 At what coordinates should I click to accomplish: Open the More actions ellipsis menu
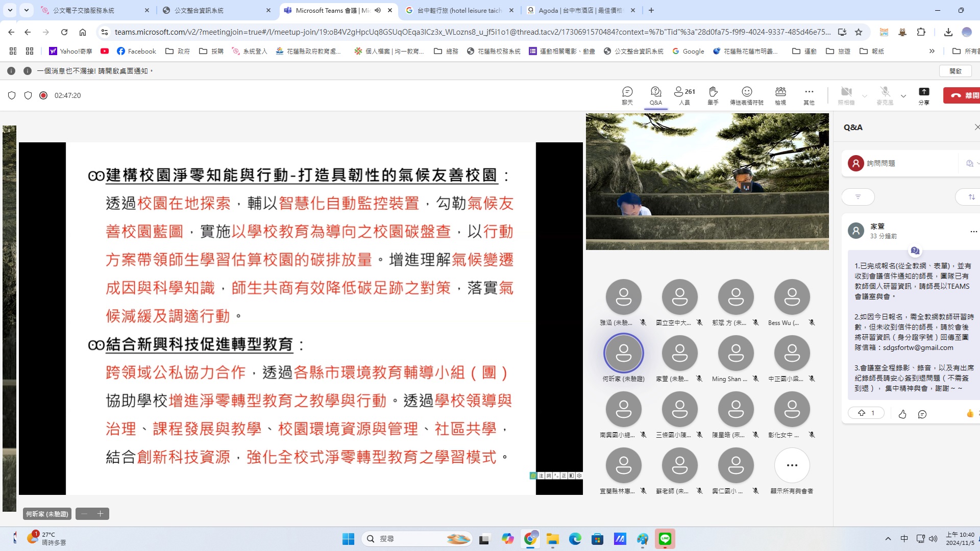809,95
